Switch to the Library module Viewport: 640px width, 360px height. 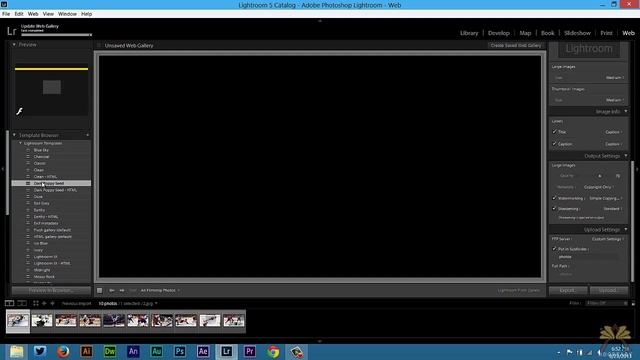coord(469,33)
